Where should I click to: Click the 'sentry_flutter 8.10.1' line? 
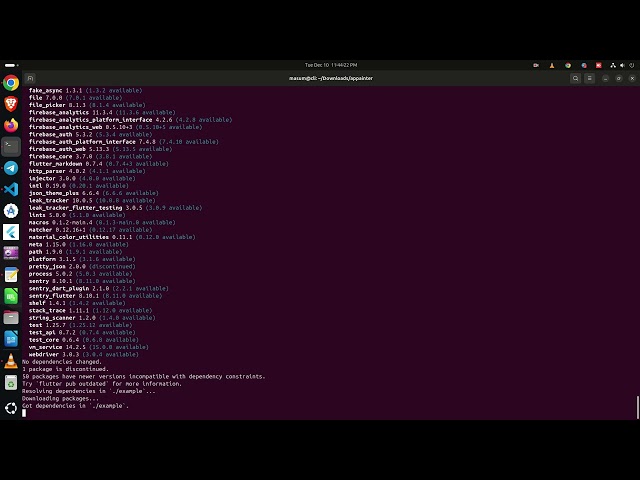point(95,296)
